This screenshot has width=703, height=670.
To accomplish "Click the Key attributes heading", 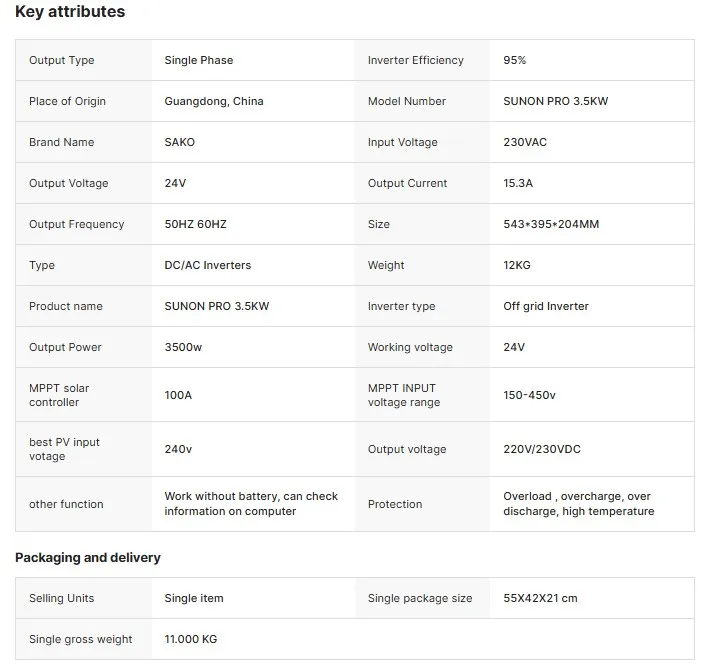I will coord(70,12).
